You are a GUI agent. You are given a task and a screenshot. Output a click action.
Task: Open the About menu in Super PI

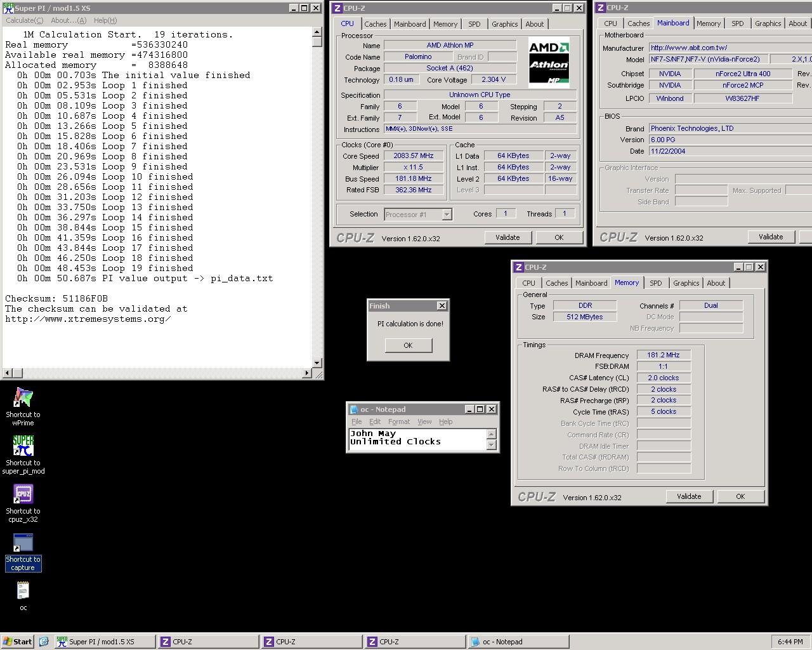tap(69, 20)
